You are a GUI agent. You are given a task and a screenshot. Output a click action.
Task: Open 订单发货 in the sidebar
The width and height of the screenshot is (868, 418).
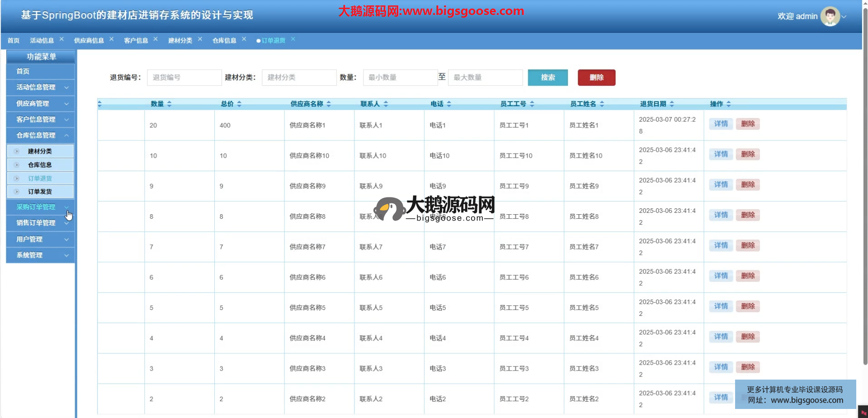(x=40, y=192)
